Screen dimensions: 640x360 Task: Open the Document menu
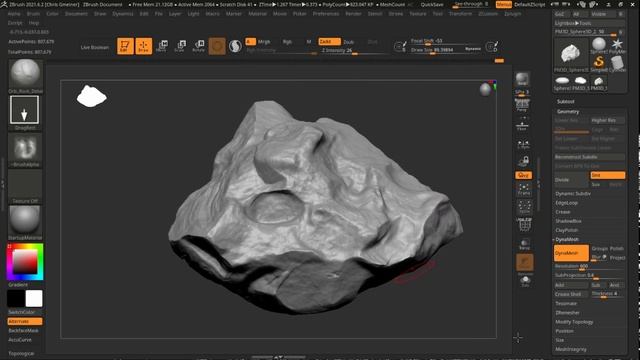click(x=76, y=13)
